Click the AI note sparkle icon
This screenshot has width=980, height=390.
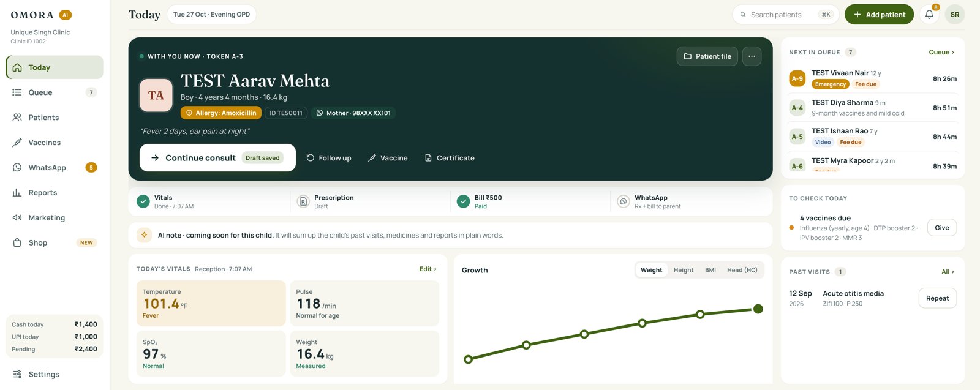tap(145, 234)
